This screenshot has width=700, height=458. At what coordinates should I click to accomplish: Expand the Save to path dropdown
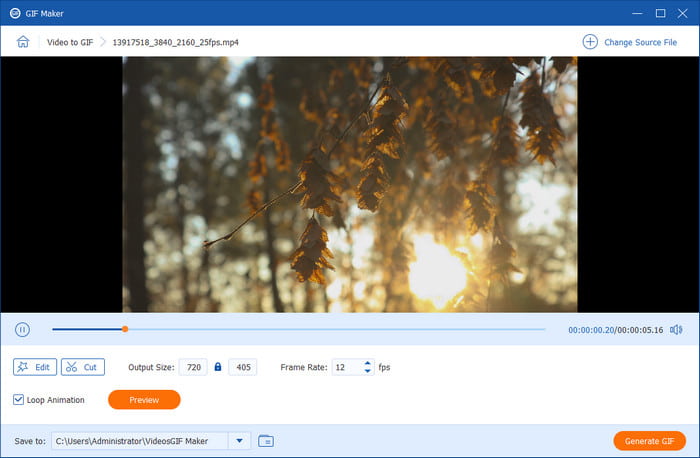coord(240,441)
